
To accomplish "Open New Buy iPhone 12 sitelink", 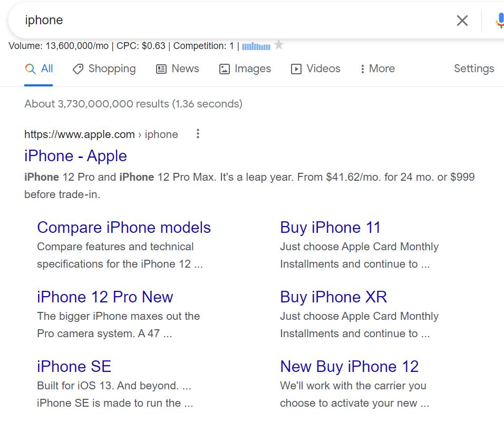I will click(350, 367).
